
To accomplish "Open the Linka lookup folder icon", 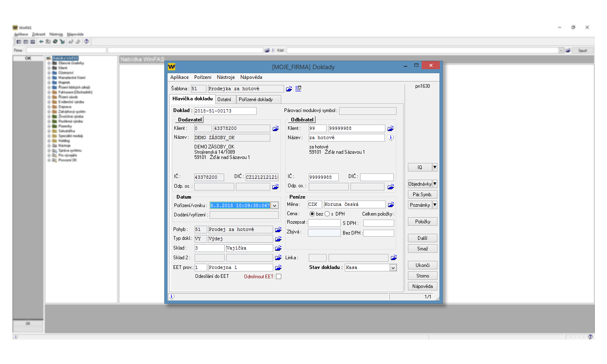I will click(394, 258).
